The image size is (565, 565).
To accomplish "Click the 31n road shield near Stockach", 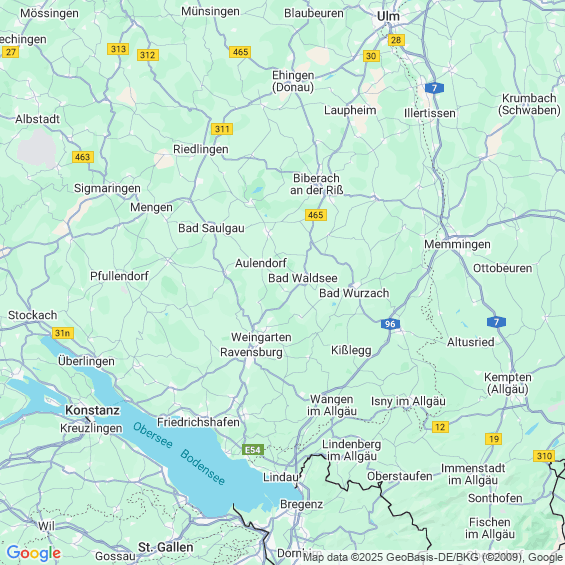I will coord(63,333).
